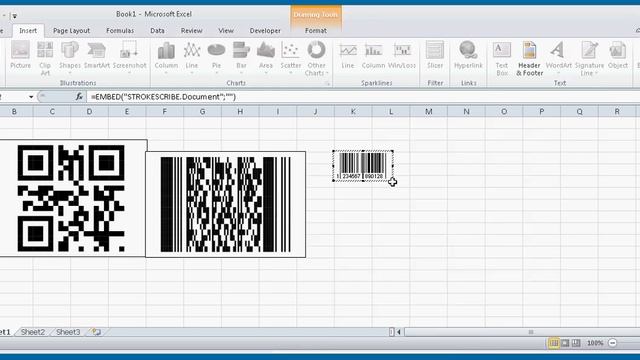Open Clip Art pane

pyautogui.click(x=45, y=58)
